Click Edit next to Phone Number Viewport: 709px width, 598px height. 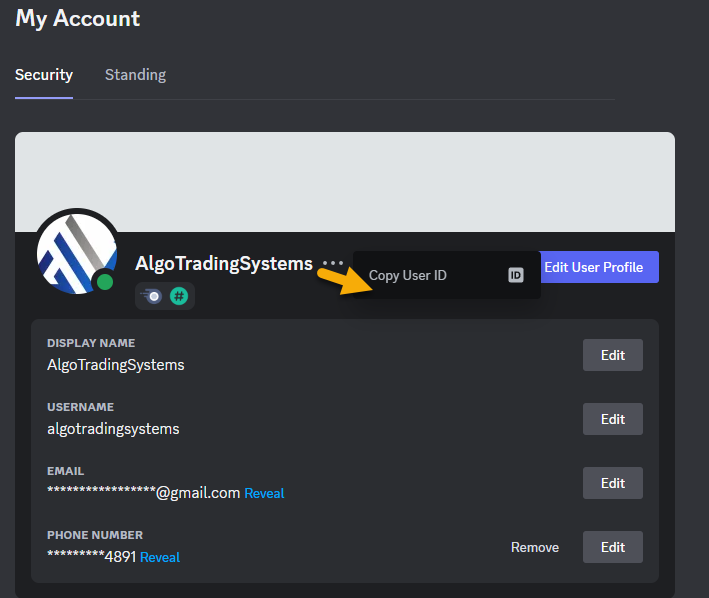[x=612, y=547]
